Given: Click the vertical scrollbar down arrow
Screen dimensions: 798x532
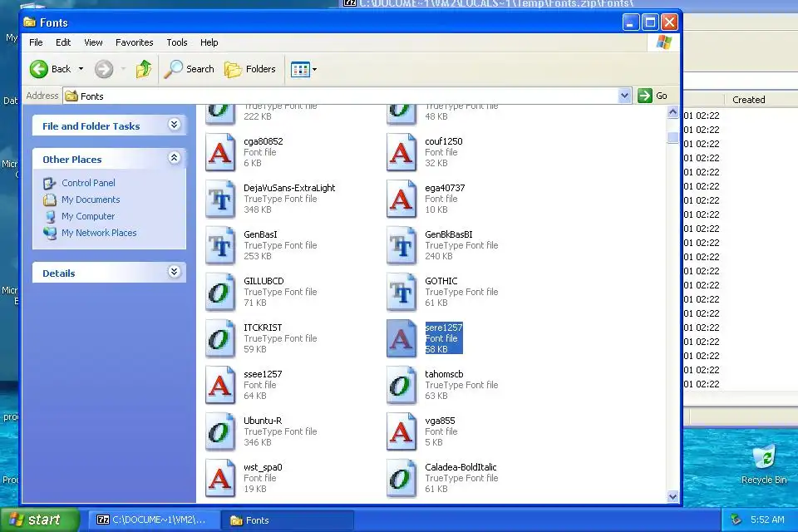Looking at the screenshot, I should pyautogui.click(x=672, y=497).
